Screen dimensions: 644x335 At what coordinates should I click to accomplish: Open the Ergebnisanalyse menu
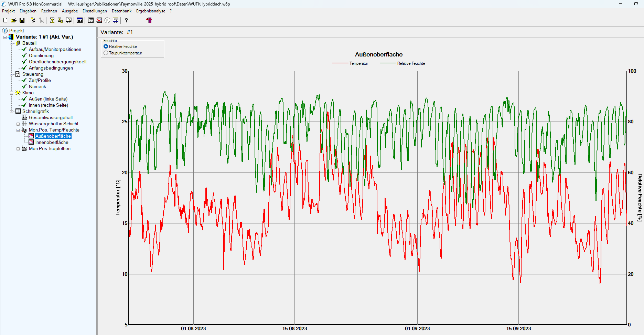point(150,11)
